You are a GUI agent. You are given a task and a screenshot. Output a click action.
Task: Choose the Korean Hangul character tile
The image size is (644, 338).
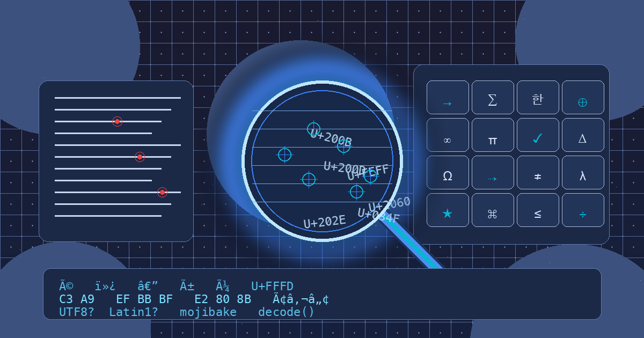tap(538, 98)
